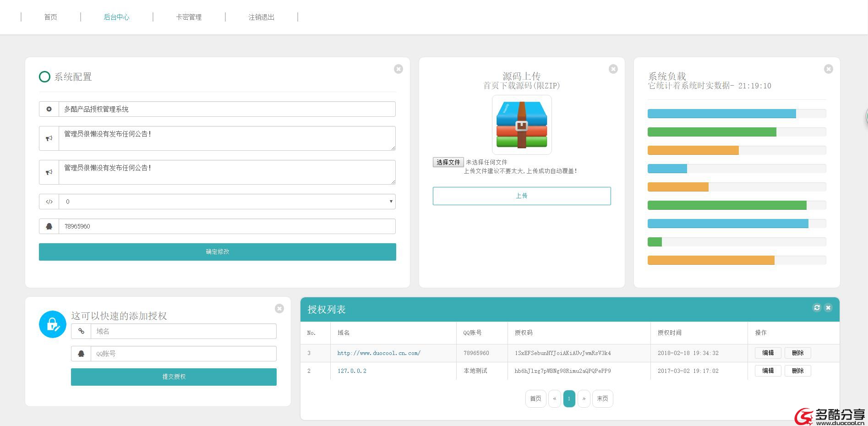The height and width of the screenshot is (426, 868).
Task: Delete the 127.0.0.2 row
Action: 798,371
